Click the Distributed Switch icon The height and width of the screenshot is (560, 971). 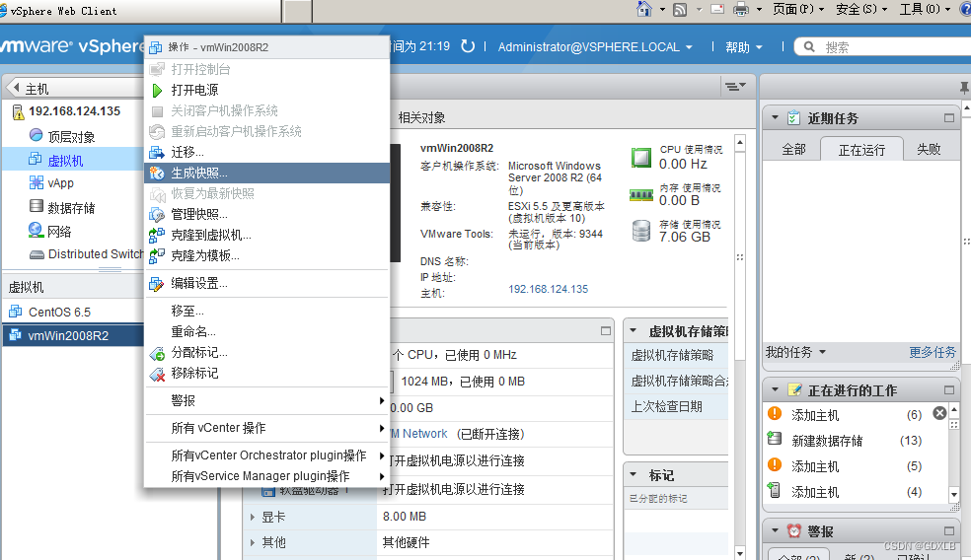click(37, 254)
